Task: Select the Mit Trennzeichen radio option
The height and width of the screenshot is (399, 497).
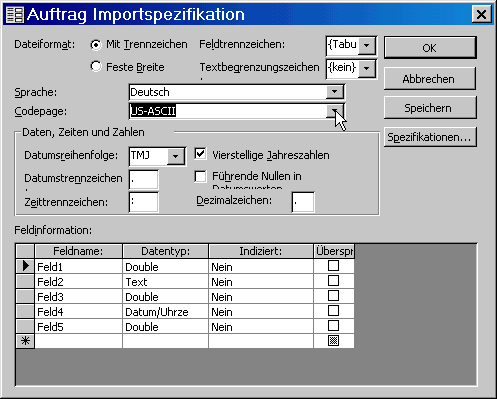Action: point(96,45)
